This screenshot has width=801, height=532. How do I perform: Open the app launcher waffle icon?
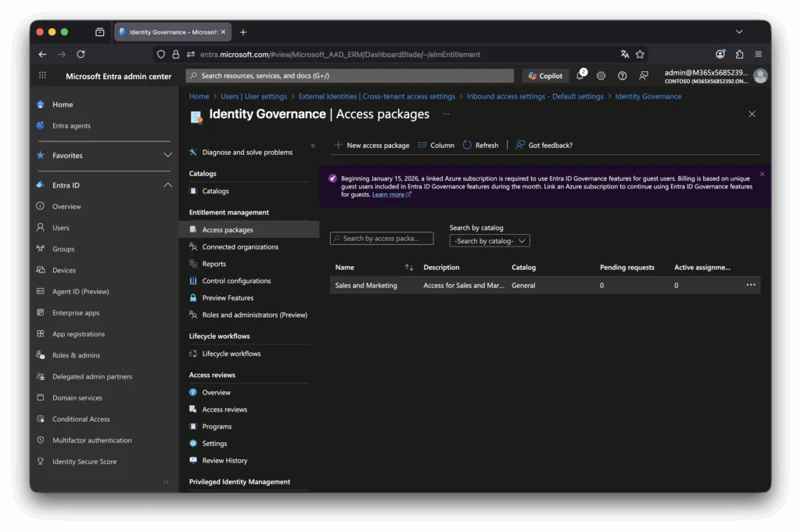pyautogui.click(x=42, y=76)
